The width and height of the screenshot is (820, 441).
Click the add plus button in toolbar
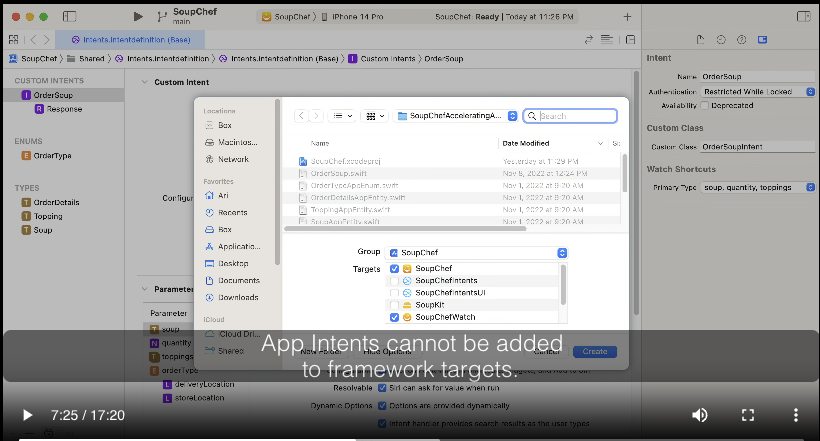[x=627, y=17]
